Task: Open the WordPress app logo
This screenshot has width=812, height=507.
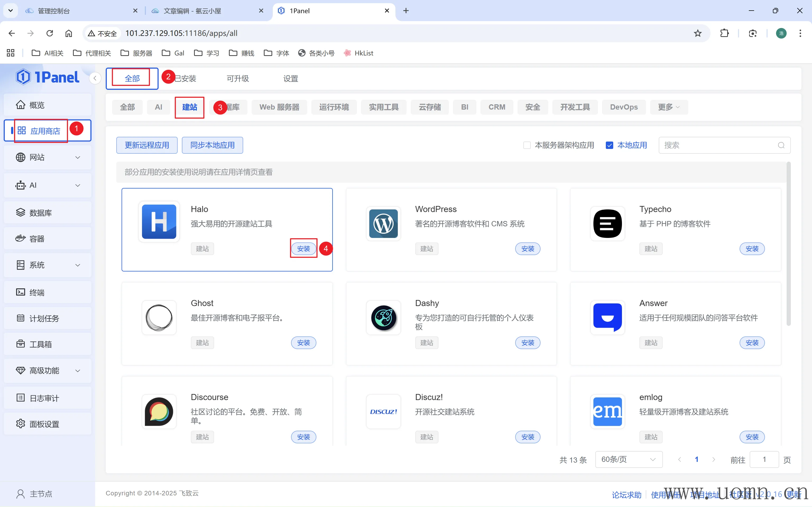Action: pos(383,223)
